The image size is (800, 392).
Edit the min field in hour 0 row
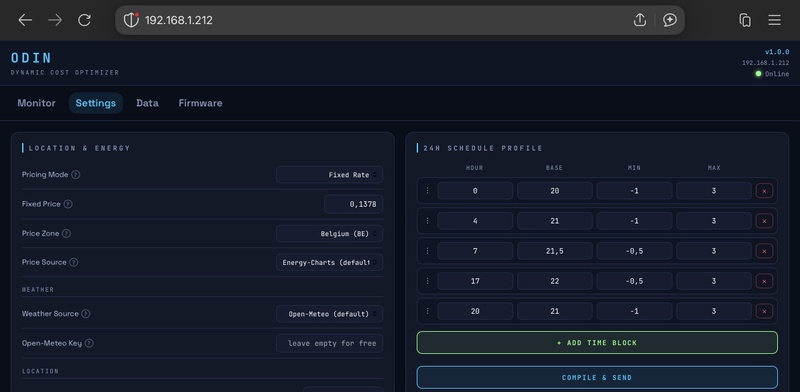634,191
